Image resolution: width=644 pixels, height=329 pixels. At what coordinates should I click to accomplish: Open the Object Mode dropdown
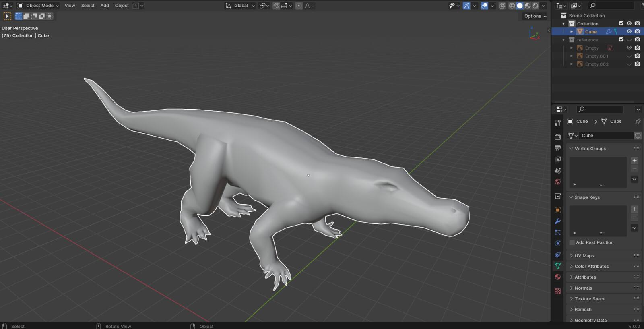(x=38, y=6)
